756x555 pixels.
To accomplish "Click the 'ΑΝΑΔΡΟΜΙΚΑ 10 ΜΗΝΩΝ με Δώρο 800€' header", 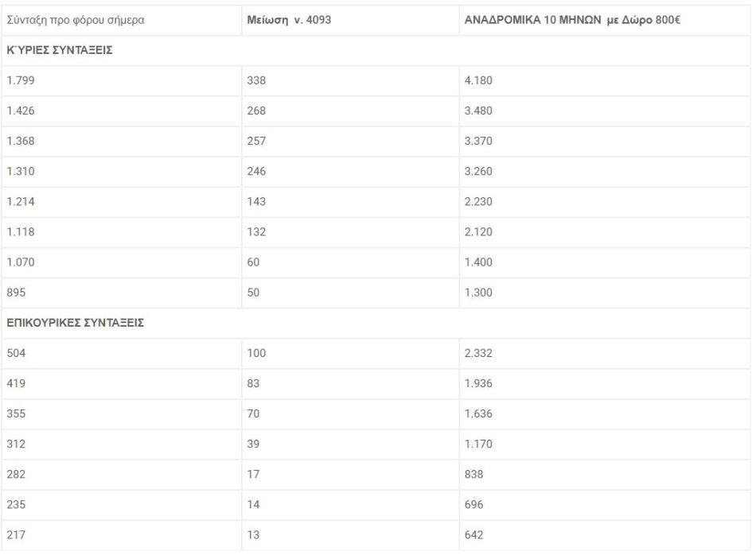I will tap(605, 20).
